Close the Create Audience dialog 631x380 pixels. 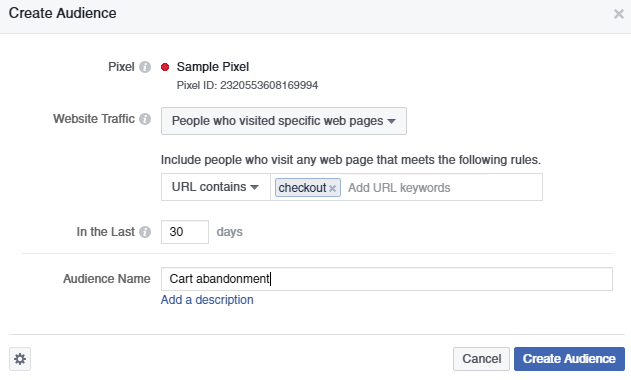click(x=619, y=14)
